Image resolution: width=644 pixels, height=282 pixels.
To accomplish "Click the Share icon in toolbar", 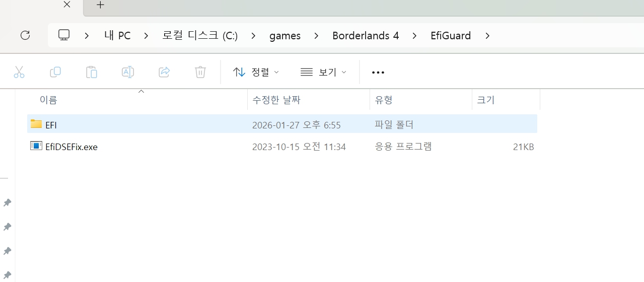I will tap(164, 72).
